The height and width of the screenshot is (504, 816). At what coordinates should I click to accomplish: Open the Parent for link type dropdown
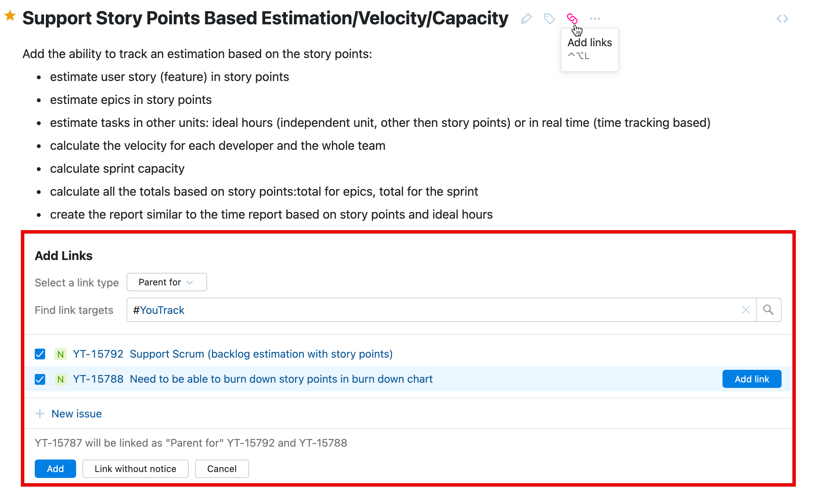(x=166, y=282)
